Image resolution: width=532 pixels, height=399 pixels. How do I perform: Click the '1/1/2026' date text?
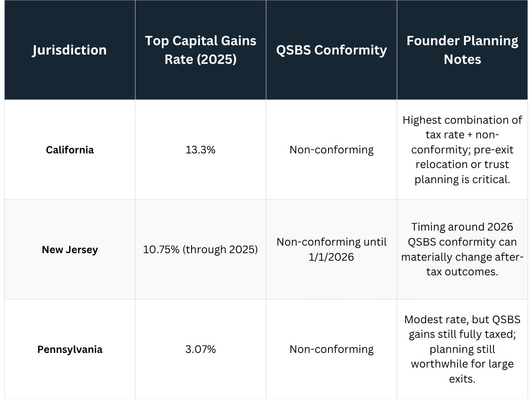pos(331,257)
